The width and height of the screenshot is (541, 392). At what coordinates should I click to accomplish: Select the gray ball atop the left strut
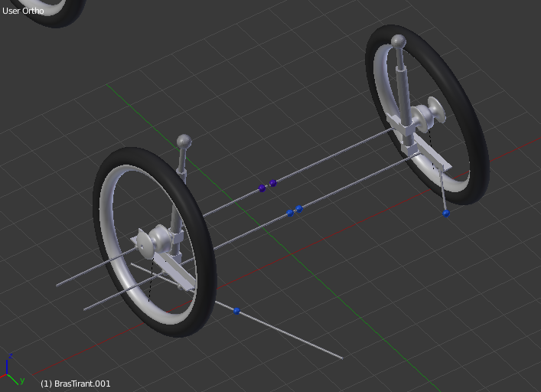coord(184,141)
